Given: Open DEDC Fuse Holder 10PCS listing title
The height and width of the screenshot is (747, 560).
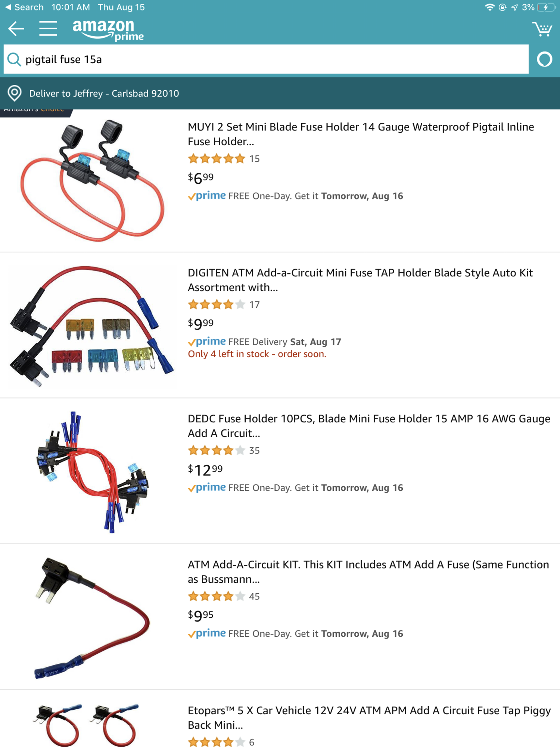Looking at the screenshot, I should click(369, 426).
